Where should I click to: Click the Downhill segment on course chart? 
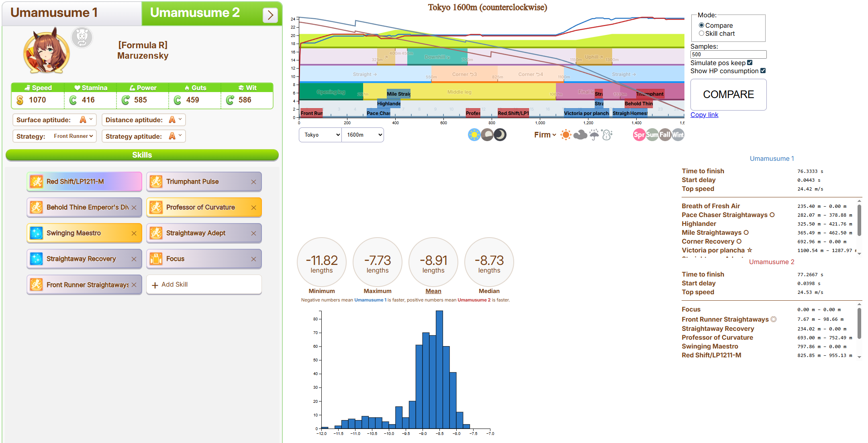437,57
